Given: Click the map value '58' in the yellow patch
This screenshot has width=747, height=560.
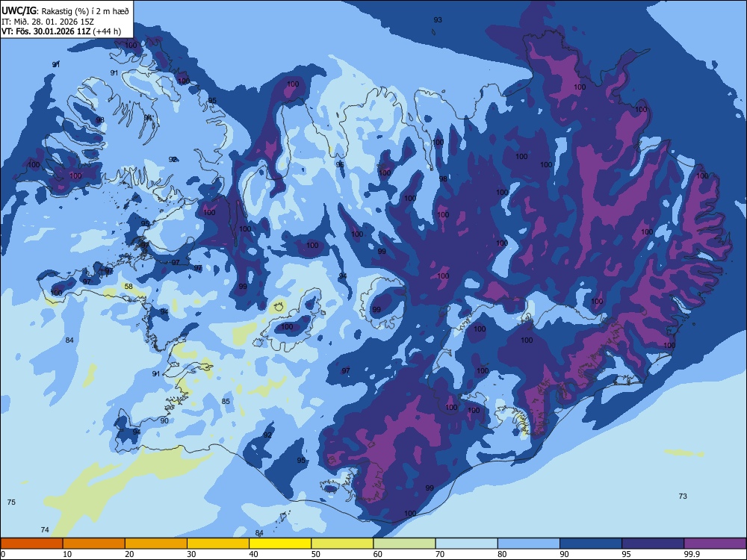Looking at the screenshot, I should pos(128,287).
